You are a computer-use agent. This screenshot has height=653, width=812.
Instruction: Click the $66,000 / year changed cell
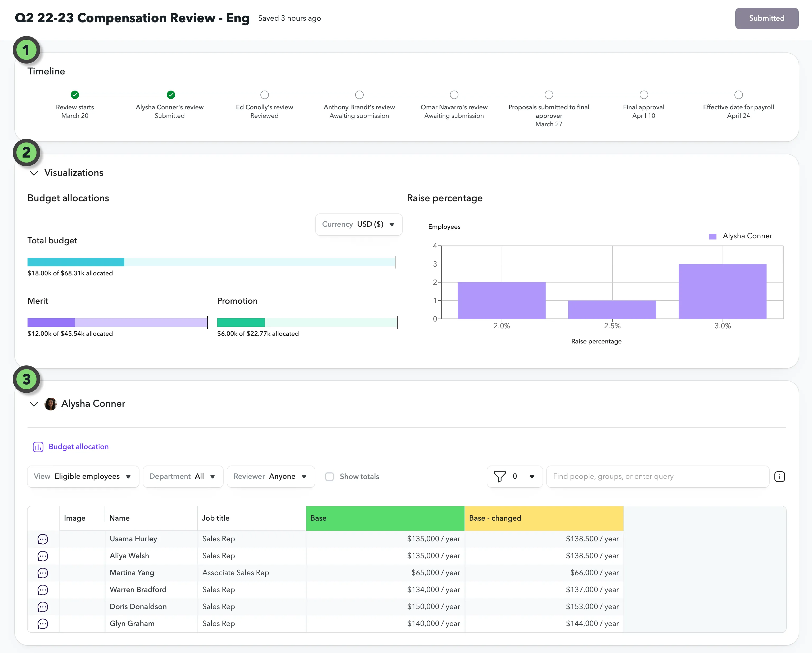[544, 573]
